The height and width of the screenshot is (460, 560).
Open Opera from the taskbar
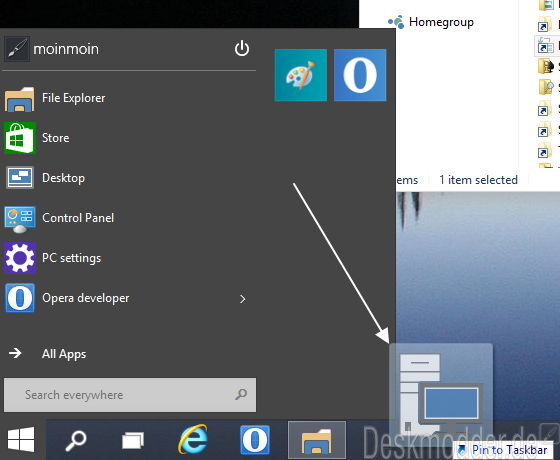[255, 440]
